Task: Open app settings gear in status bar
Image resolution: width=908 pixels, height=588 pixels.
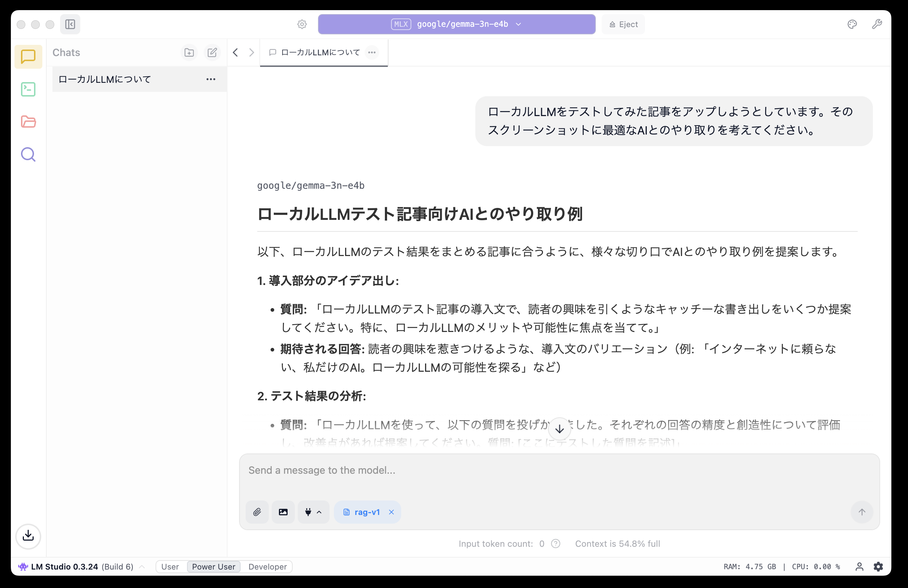Action: click(878, 567)
